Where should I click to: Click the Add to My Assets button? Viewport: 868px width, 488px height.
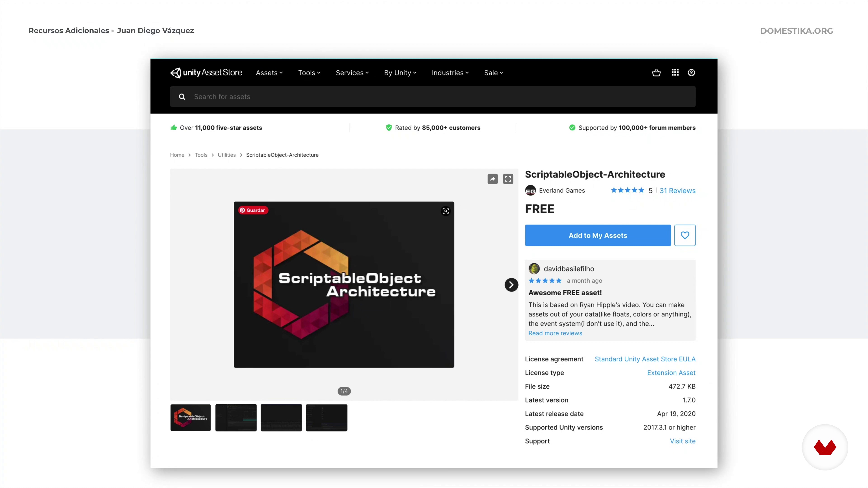(598, 235)
